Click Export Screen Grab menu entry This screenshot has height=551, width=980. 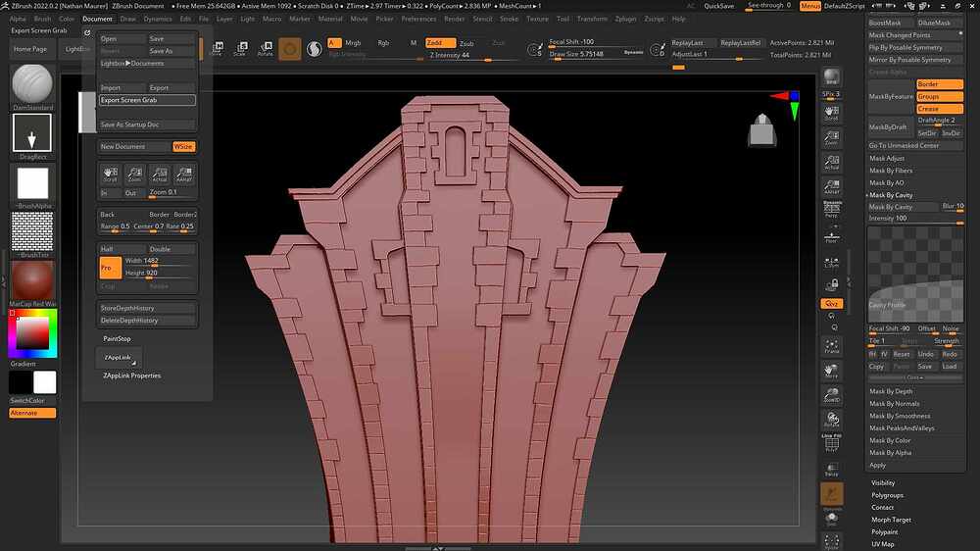[147, 100]
